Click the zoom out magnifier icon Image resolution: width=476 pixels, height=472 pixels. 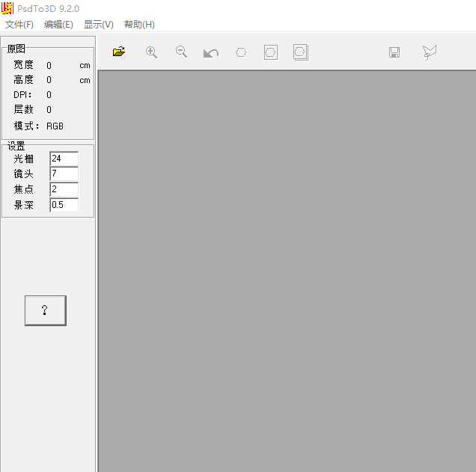click(181, 52)
